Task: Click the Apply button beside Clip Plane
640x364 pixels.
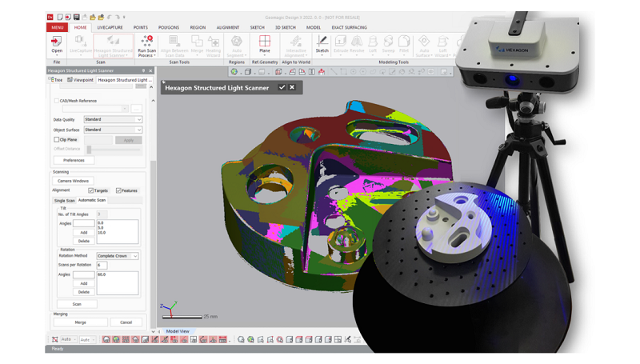Action: click(x=129, y=140)
